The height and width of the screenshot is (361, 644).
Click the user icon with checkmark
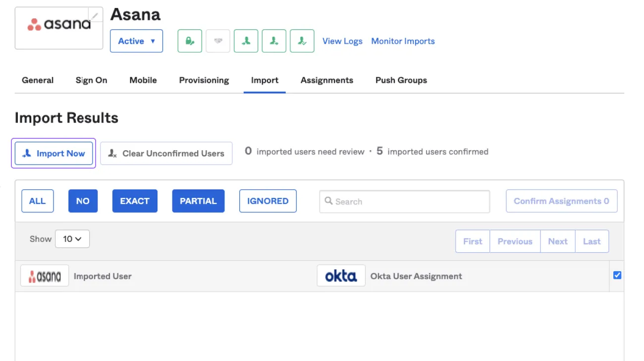(x=302, y=41)
